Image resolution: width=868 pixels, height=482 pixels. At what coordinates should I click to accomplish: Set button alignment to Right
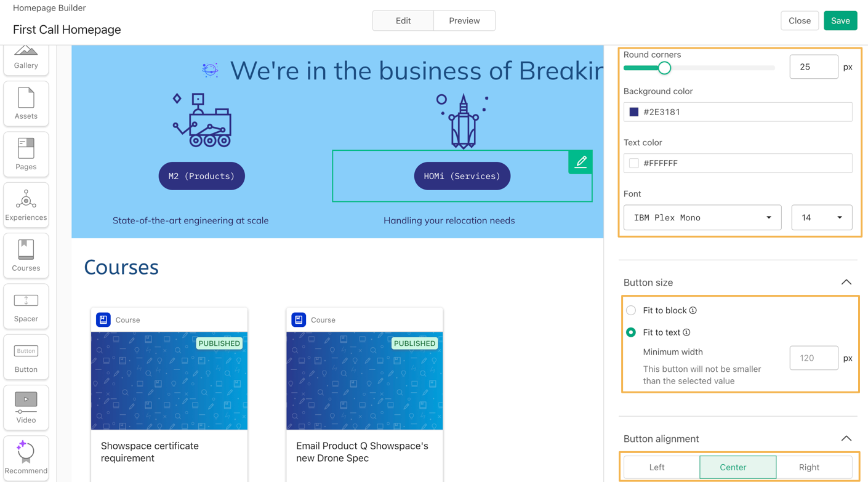pyautogui.click(x=814, y=467)
